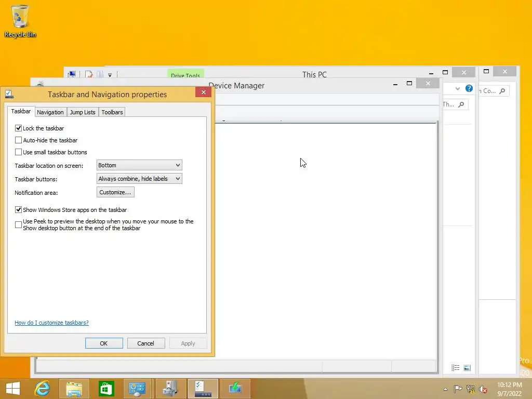Click the Start button on the taskbar
This screenshot has width=532, height=399.
(x=13, y=389)
